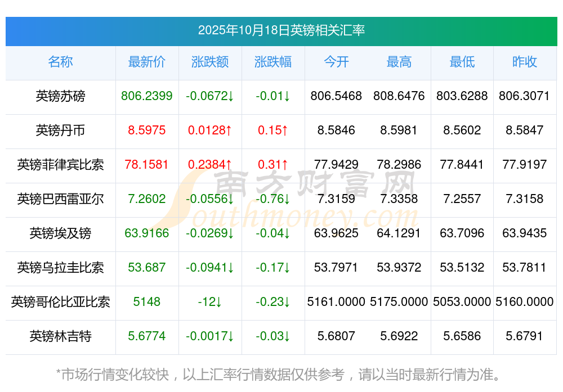Click change amount 0.0128↑
The image size is (563, 392).
point(210,130)
